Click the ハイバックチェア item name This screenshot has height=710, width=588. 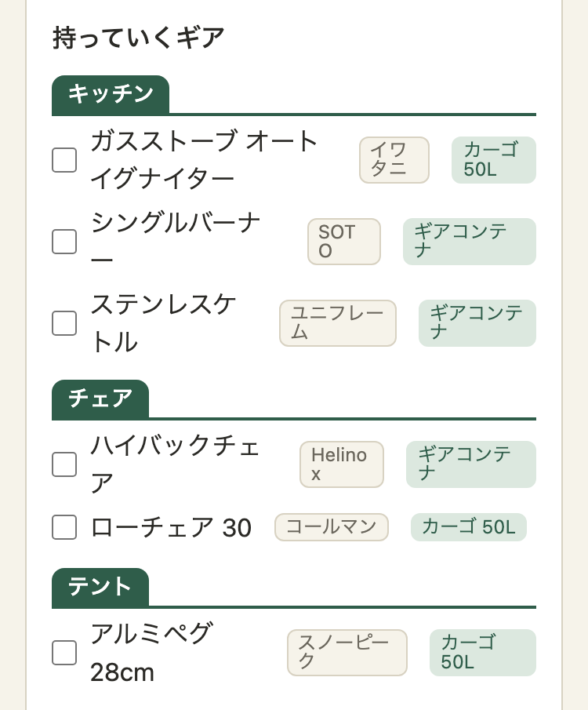click(175, 464)
